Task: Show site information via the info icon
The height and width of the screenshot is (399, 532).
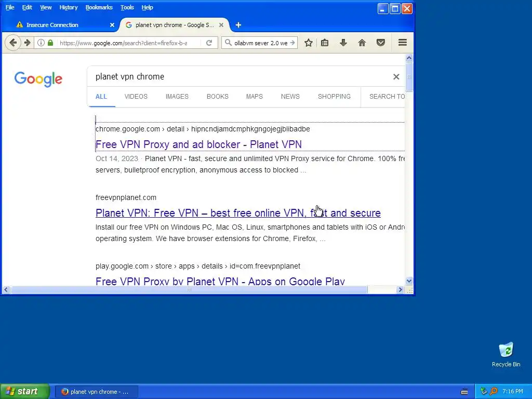Action: 41,43
